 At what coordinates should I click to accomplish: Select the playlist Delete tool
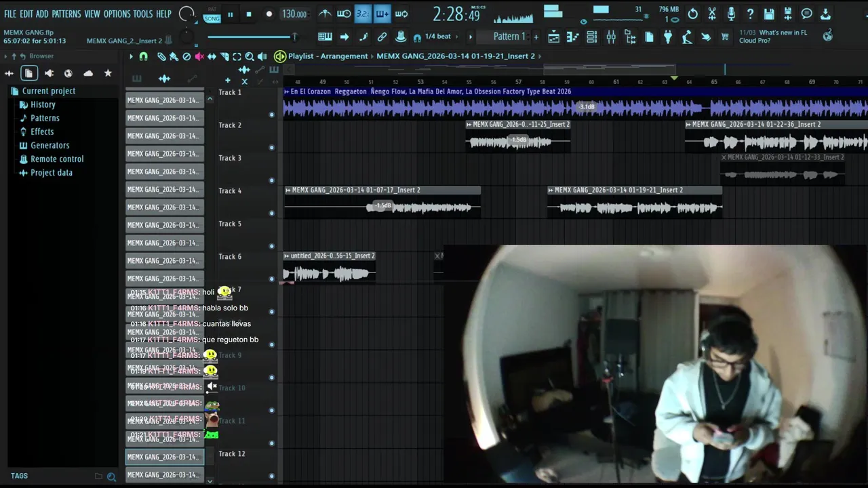[x=186, y=56]
